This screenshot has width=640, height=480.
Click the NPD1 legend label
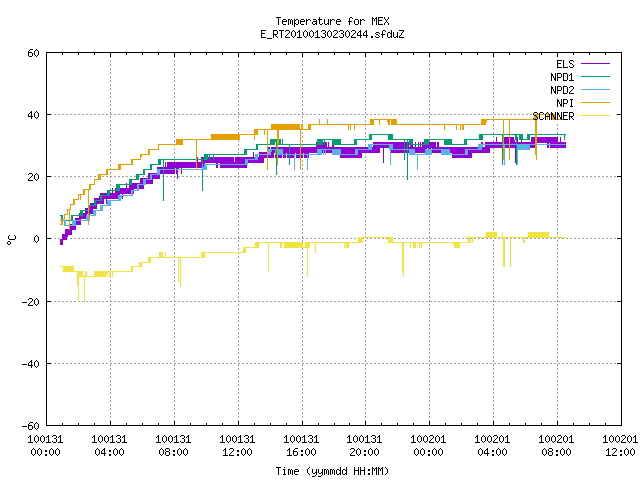pyautogui.click(x=562, y=77)
